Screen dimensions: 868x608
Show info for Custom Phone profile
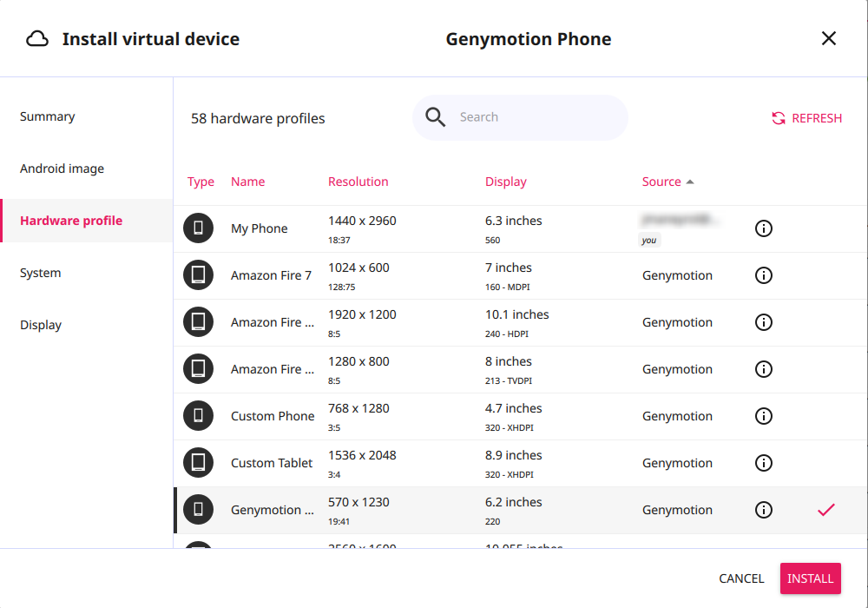(x=763, y=416)
